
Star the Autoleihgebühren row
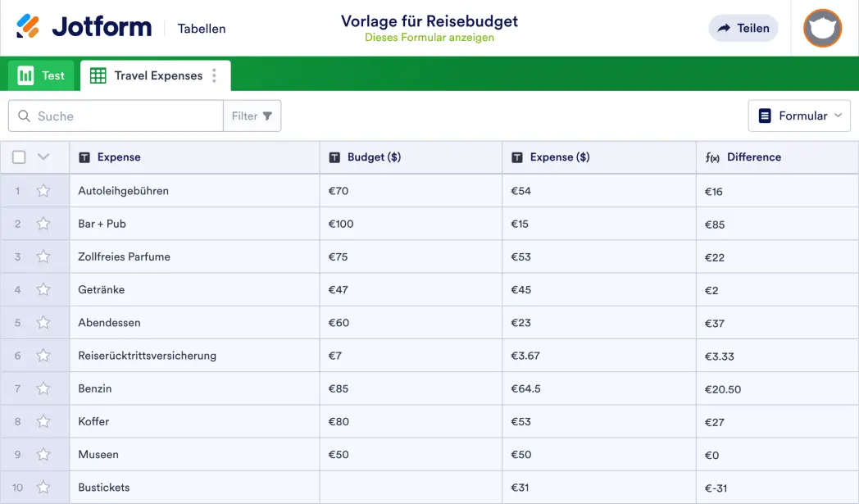pos(43,191)
